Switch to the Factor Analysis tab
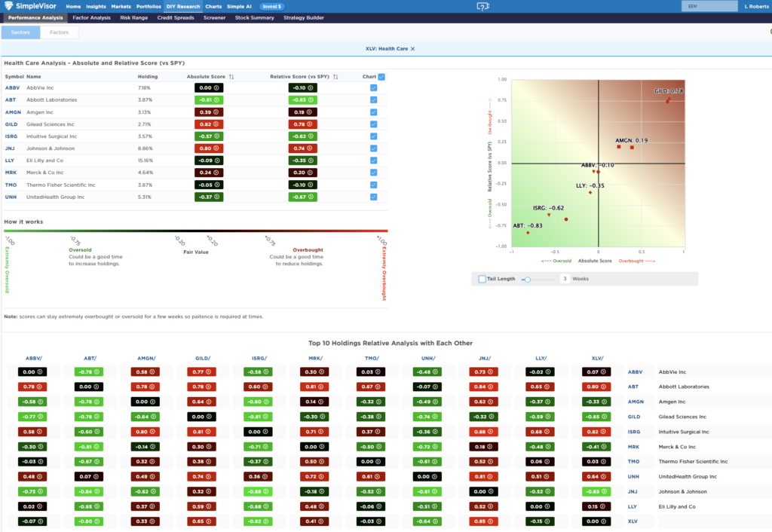The image size is (772, 532). point(90,17)
